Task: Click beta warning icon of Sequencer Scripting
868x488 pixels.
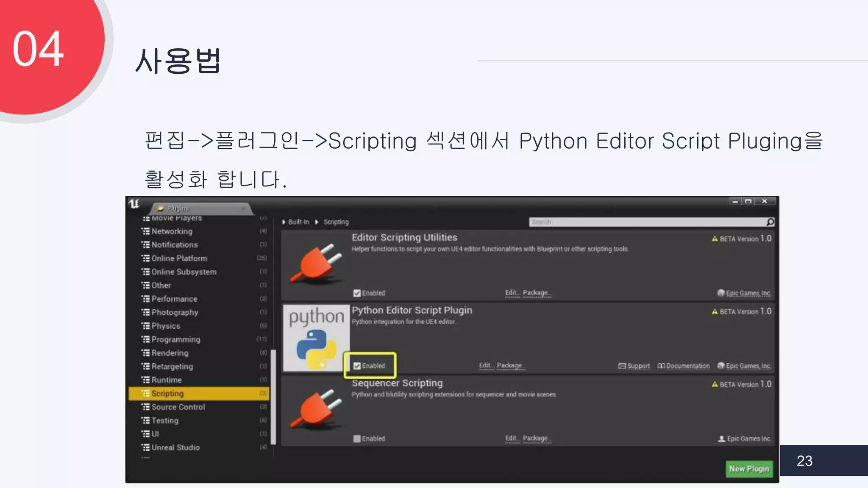Action: [715, 385]
